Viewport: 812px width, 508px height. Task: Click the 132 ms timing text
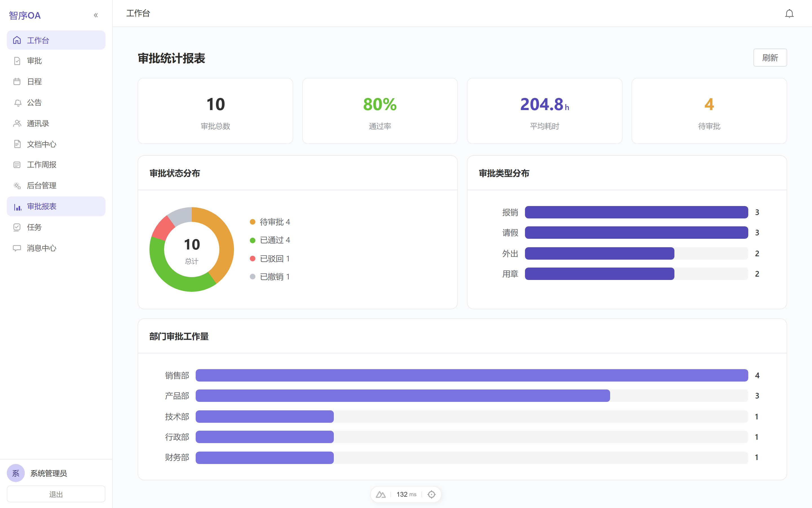406,494
